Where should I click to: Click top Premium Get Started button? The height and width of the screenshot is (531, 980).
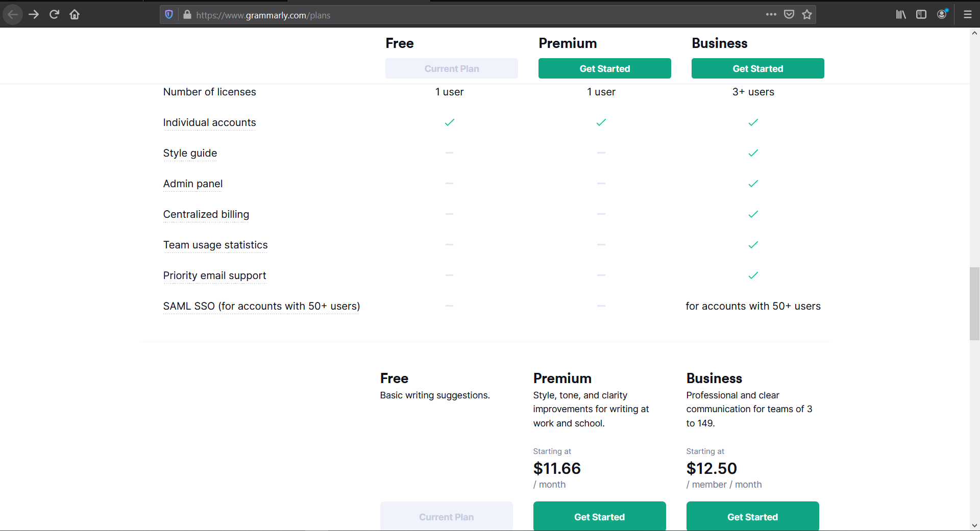(605, 68)
